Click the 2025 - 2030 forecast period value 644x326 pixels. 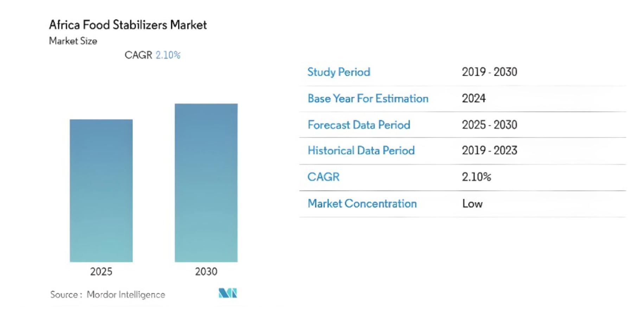[489, 125]
